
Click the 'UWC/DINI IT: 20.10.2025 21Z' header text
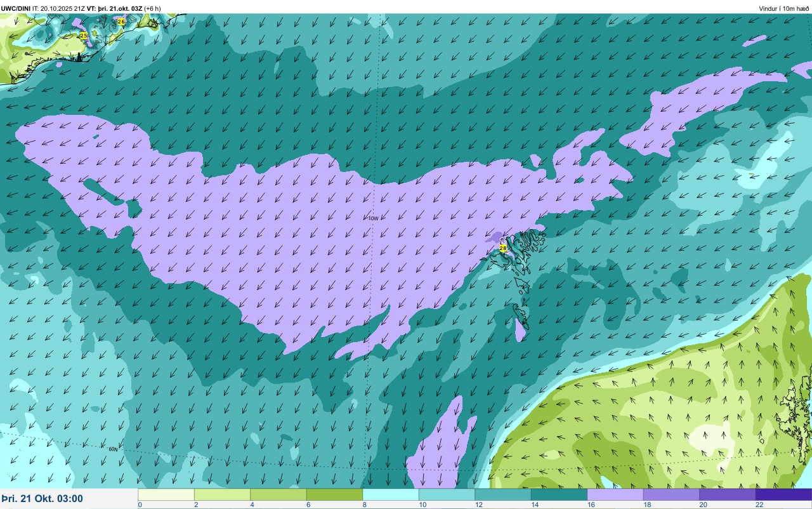[43, 8]
